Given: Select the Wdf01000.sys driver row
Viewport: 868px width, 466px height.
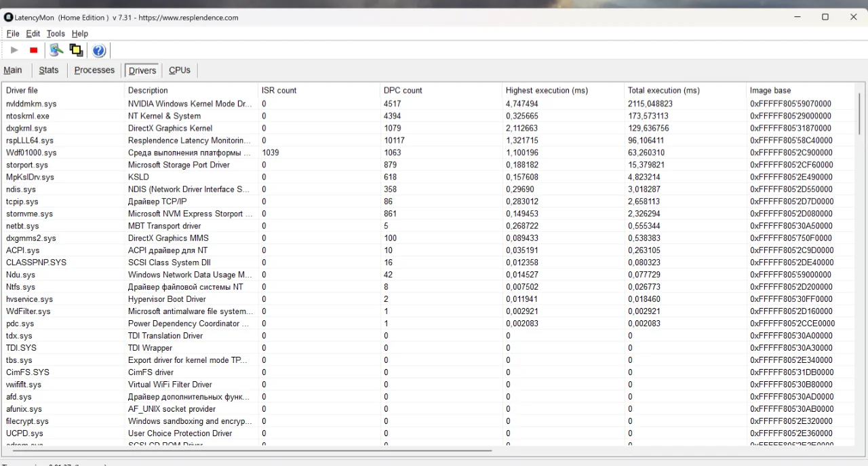Looking at the screenshot, I should [429, 153].
